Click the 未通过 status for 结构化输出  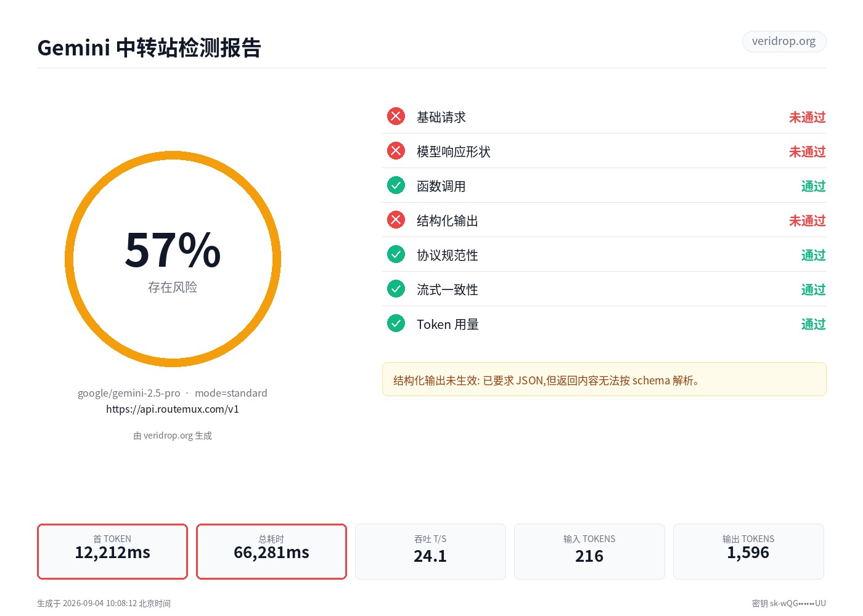click(x=807, y=221)
